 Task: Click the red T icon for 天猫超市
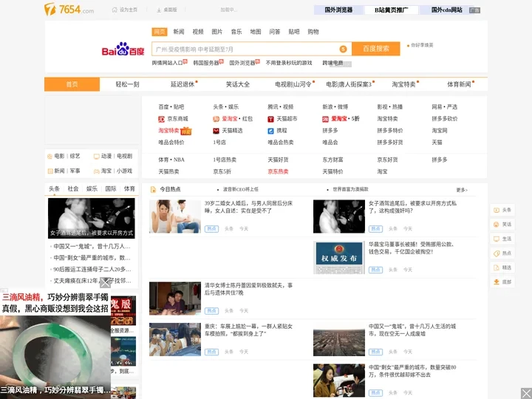point(270,119)
